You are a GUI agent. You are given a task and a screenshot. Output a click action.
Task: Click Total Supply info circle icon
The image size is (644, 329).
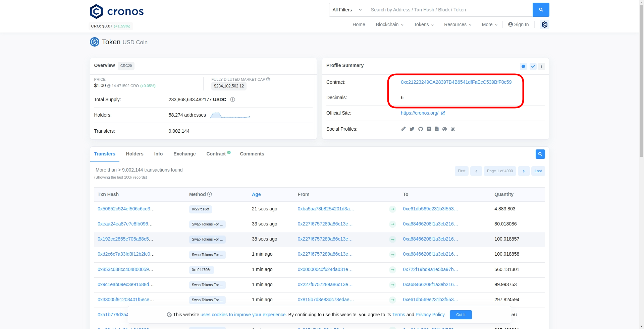[x=232, y=100]
